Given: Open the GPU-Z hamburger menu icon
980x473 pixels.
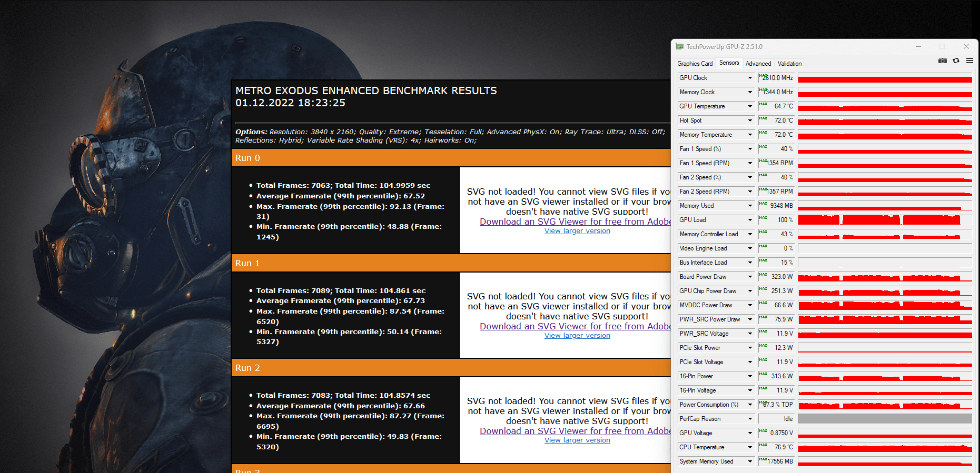Looking at the screenshot, I should pos(969,61).
